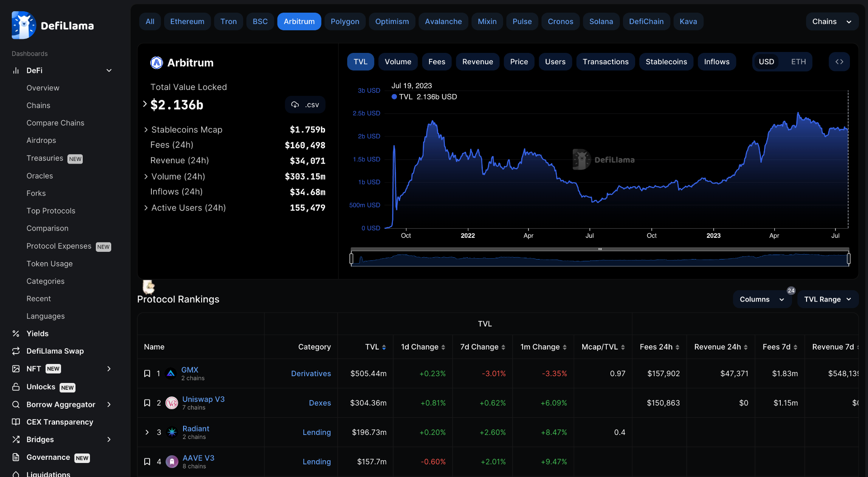
Task: Open the Dexes category link
Action: pyautogui.click(x=320, y=403)
